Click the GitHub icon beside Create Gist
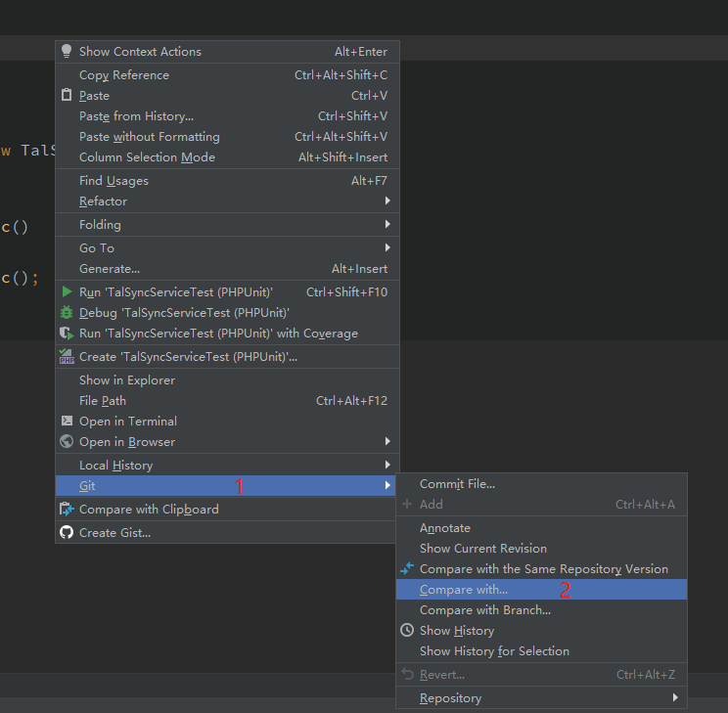The image size is (728, 713). pos(67,532)
